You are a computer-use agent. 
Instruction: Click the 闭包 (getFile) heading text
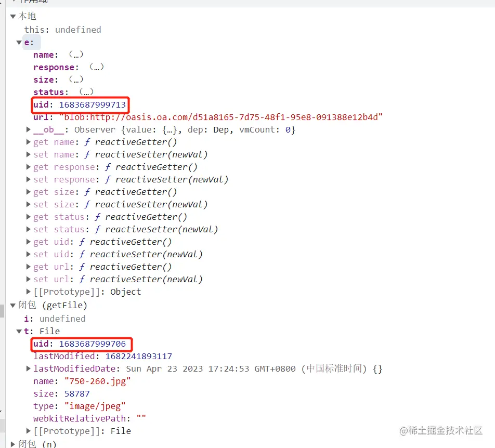pos(53,305)
